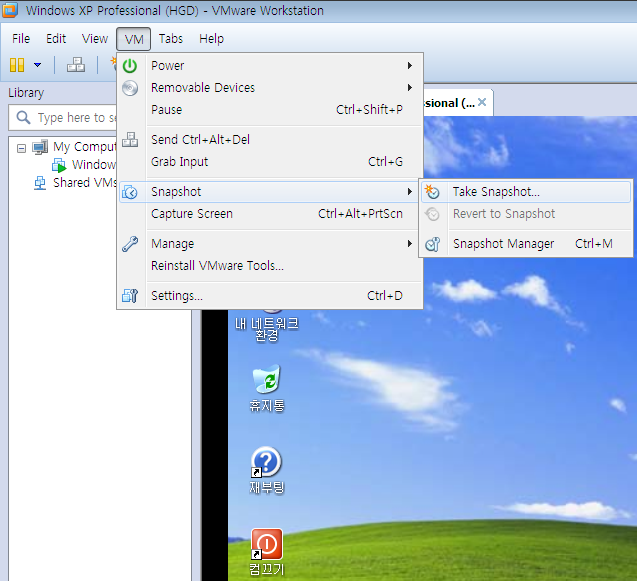Viewport: 637px width, 581px height.
Task: Close the open VM menu
Action: 134,39
